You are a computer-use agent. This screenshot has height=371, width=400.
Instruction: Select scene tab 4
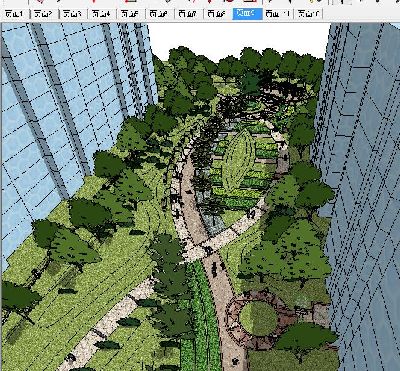(102, 14)
